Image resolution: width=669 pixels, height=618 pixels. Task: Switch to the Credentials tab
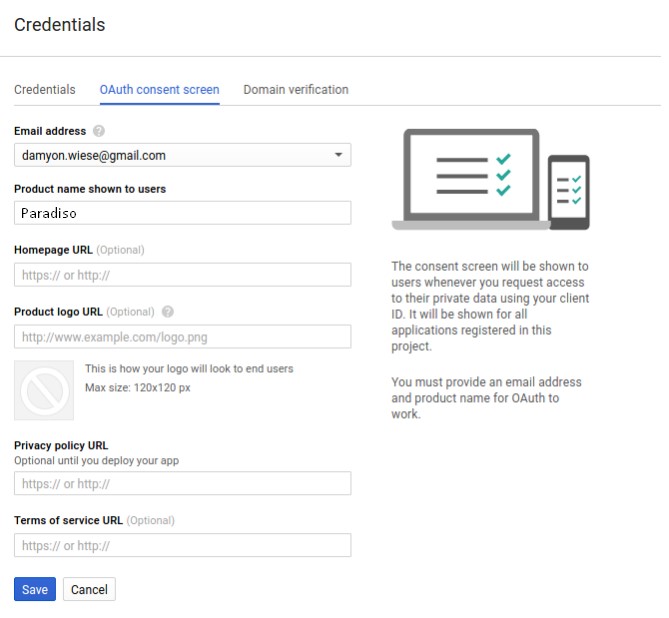click(x=44, y=89)
